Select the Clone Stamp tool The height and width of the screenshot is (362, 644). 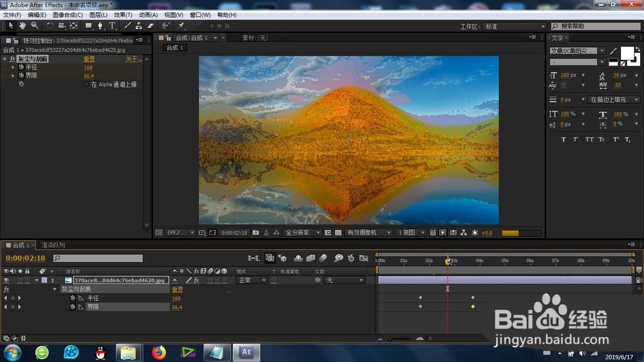(x=139, y=26)
